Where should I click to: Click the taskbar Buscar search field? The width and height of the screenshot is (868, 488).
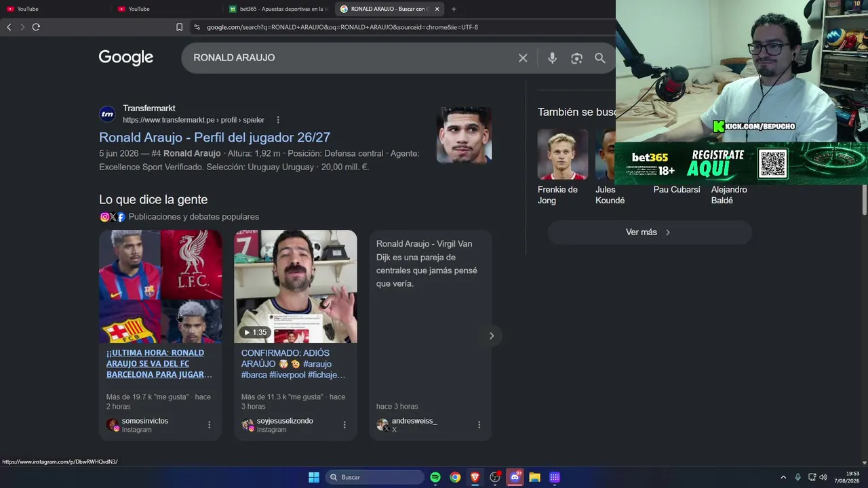374,477
